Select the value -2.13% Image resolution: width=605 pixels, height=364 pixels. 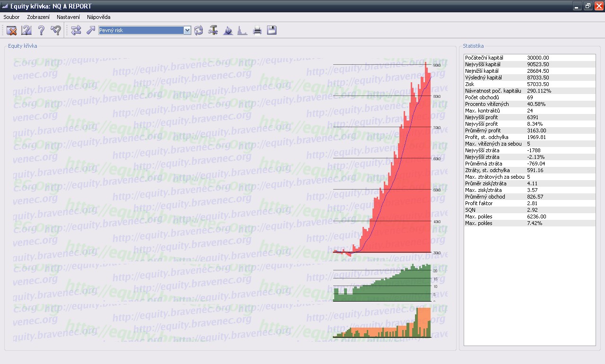click(x=536, y=157)
